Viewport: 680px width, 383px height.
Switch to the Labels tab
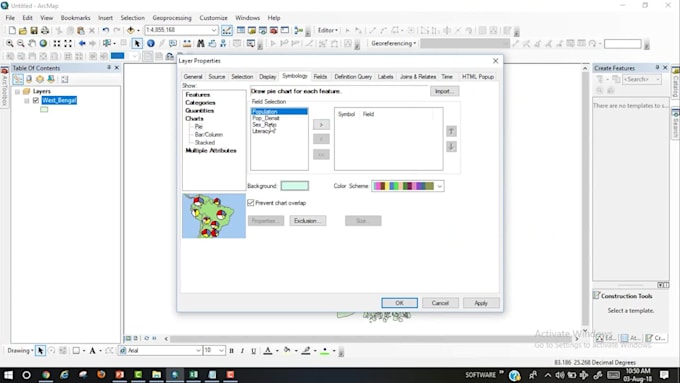click(x=385, y=77)
